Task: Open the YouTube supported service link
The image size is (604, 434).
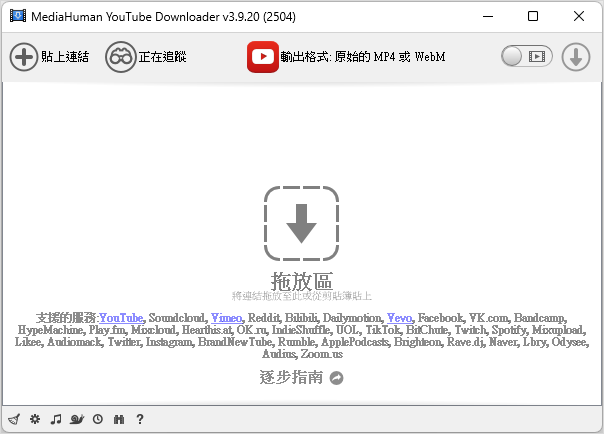Action: 121,317
